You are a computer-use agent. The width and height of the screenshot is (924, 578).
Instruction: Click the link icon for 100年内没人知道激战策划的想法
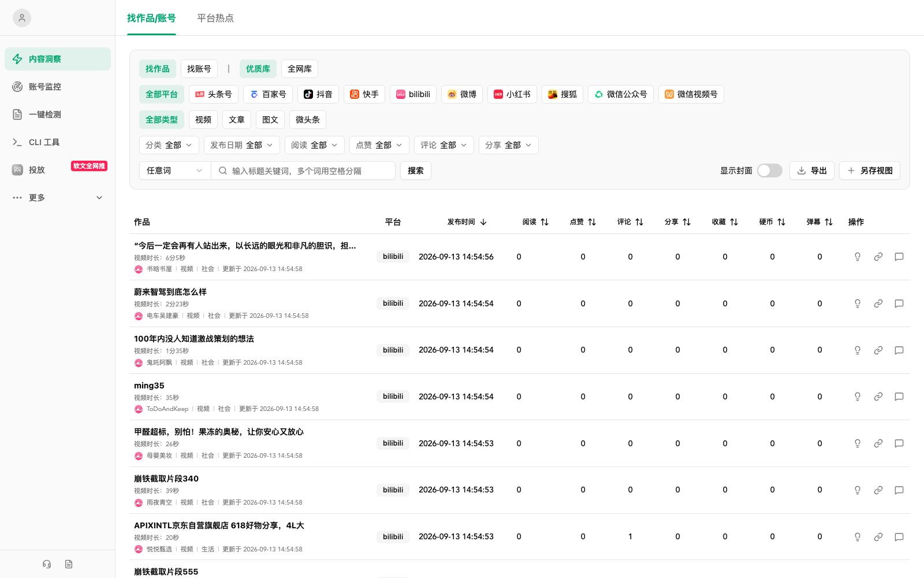click(x=878, y=350)
